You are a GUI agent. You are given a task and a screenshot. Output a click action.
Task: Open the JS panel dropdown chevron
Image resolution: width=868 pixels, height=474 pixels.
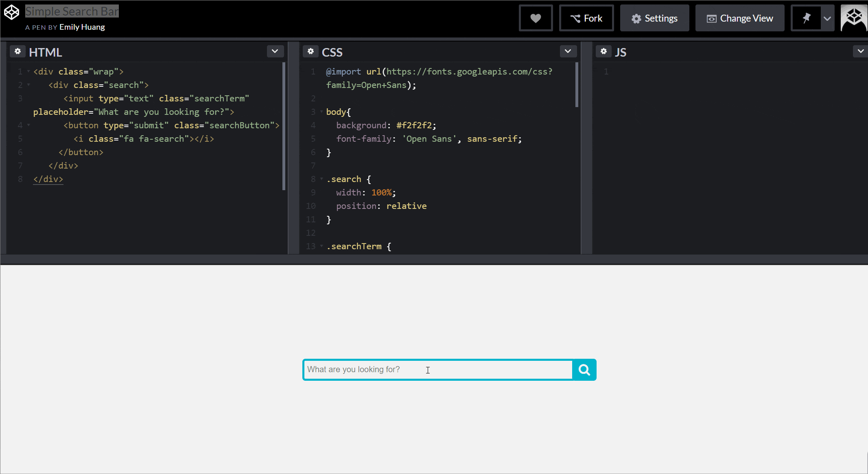tap(861, 51)
